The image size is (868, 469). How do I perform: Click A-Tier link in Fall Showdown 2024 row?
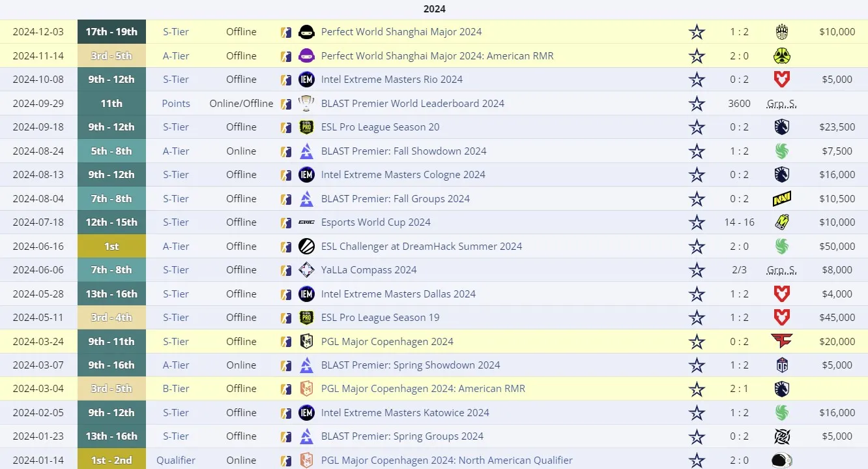[x=176, y=151]
